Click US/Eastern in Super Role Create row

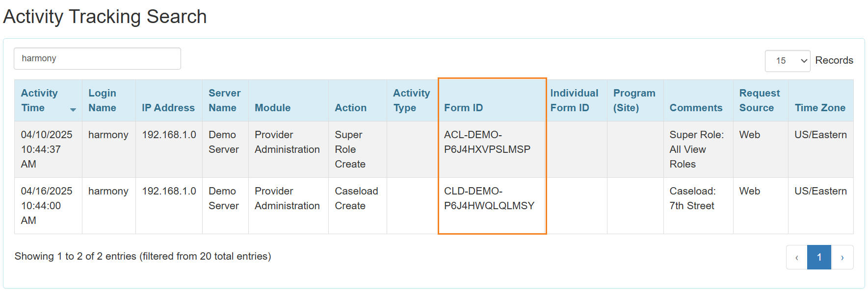point(820,135)
